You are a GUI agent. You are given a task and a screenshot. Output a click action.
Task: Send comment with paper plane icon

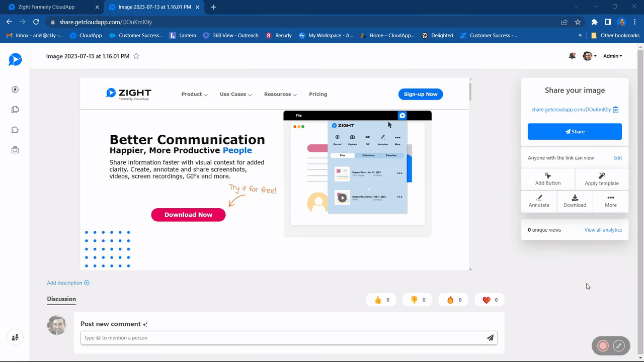490,338
